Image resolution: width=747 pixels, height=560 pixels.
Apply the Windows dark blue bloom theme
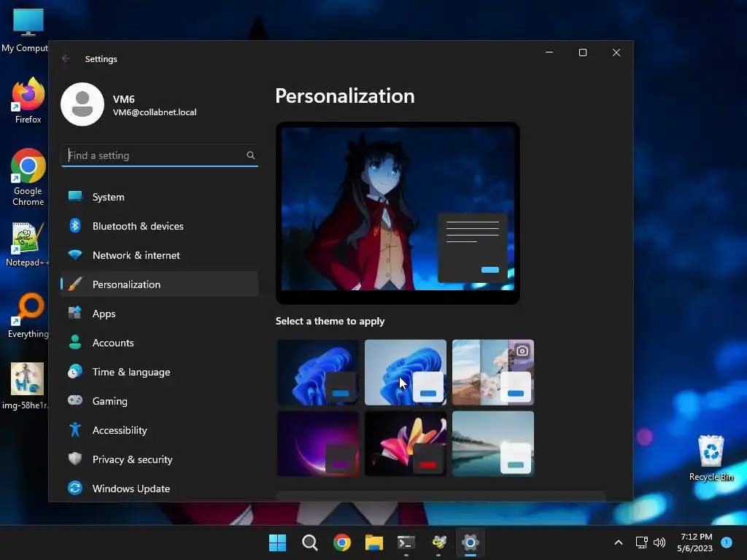[318, 373]
